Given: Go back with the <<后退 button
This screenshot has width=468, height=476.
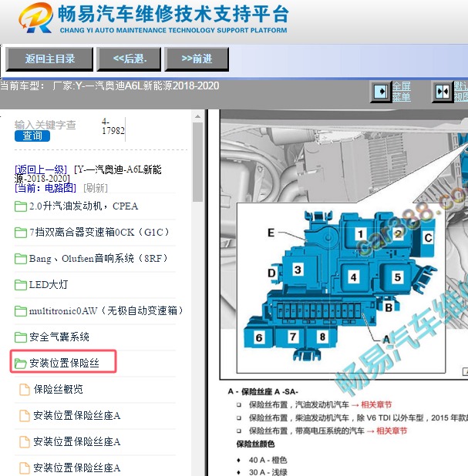Looking at the screenshot, I should click(130, 59).
